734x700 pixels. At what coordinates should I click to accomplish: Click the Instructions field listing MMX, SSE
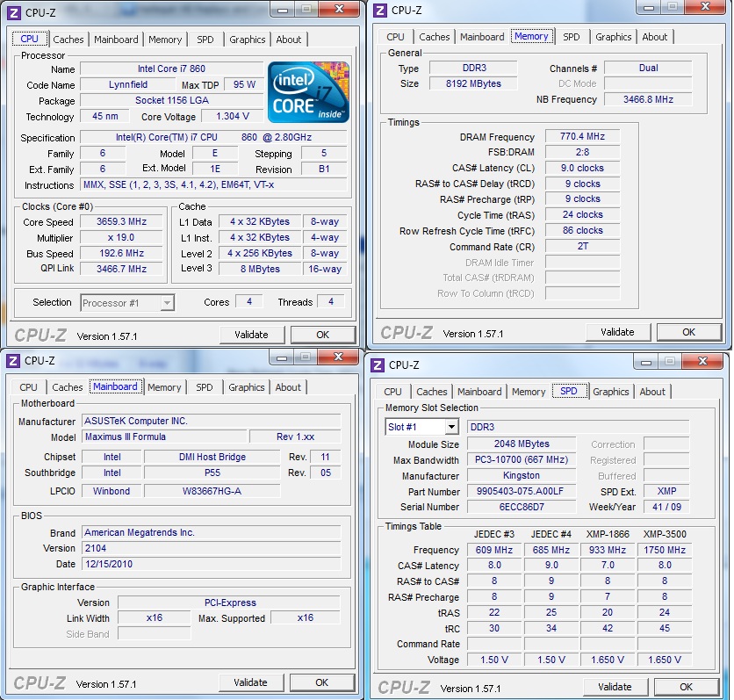214,185
